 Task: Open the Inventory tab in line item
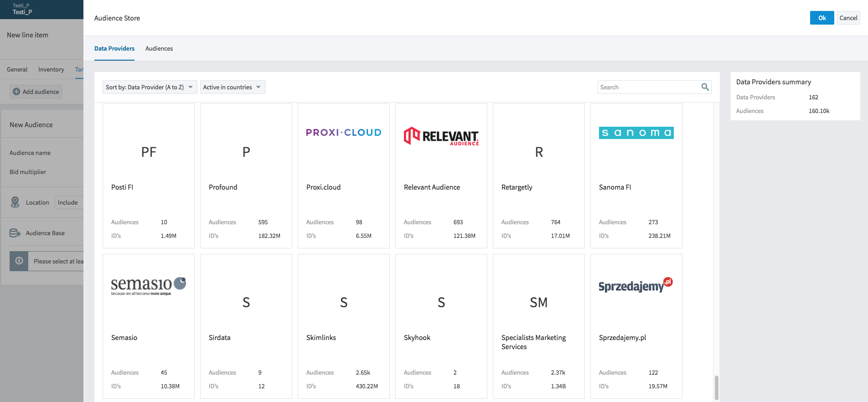tap(51, 69)
